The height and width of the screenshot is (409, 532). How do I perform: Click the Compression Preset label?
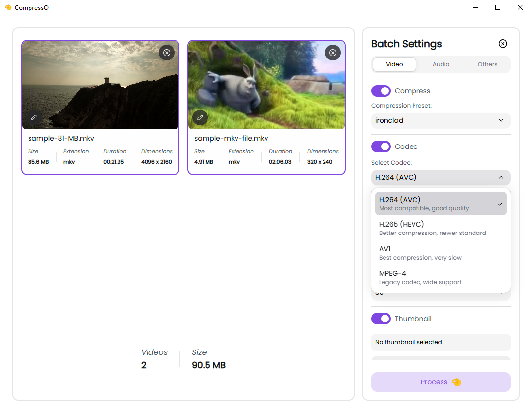click(x=401, y=106)
